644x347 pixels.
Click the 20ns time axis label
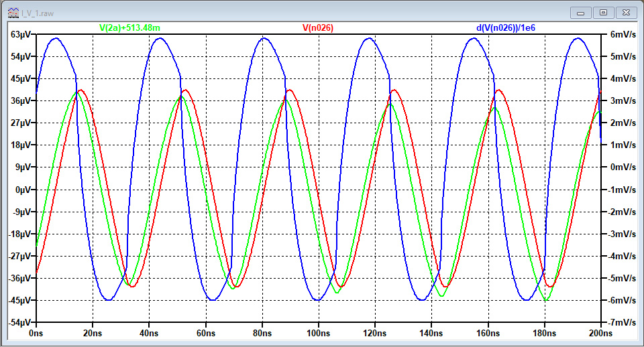93,334
